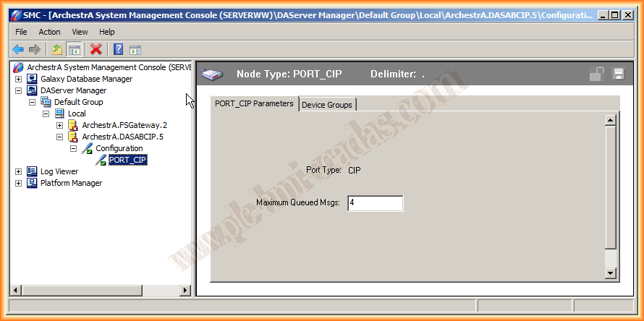Open the View menu
The width and height of the screenshot is (644, 321).
pos(80,32)
